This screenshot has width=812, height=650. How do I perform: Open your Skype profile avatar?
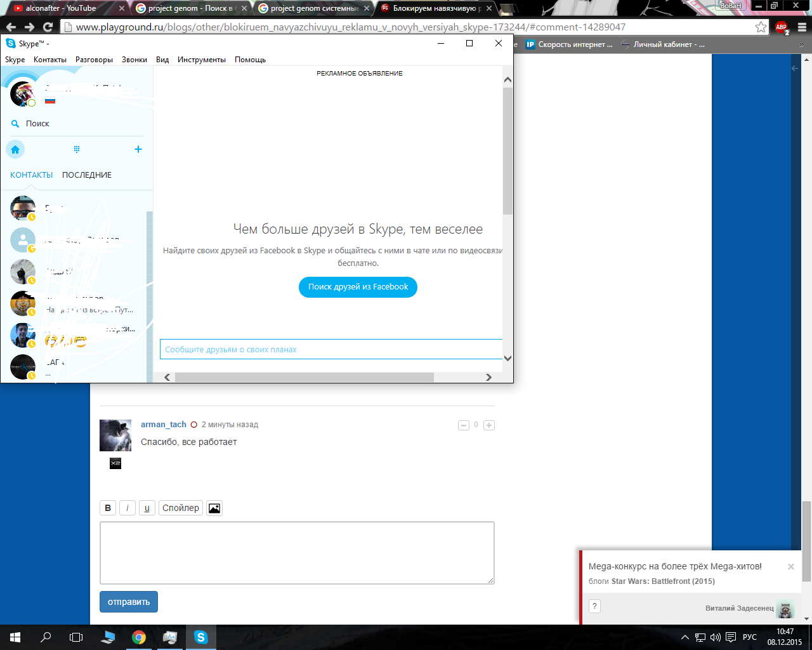(23, 94)
